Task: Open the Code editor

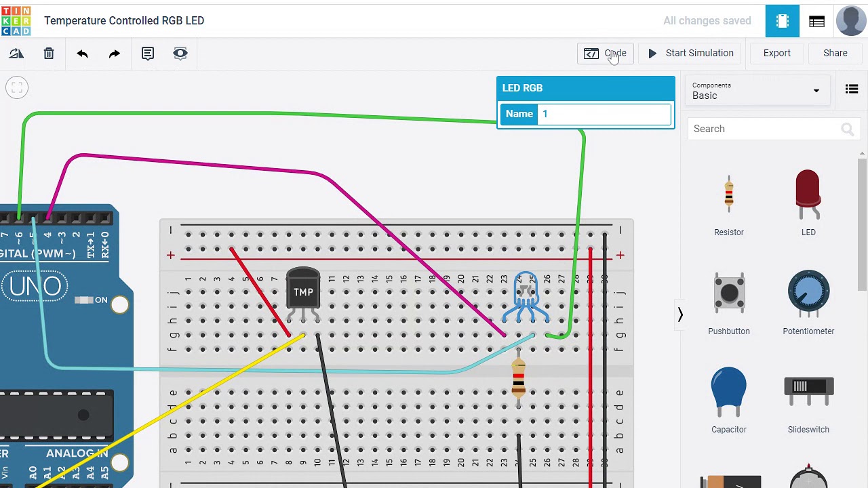Action: point(606,54)
